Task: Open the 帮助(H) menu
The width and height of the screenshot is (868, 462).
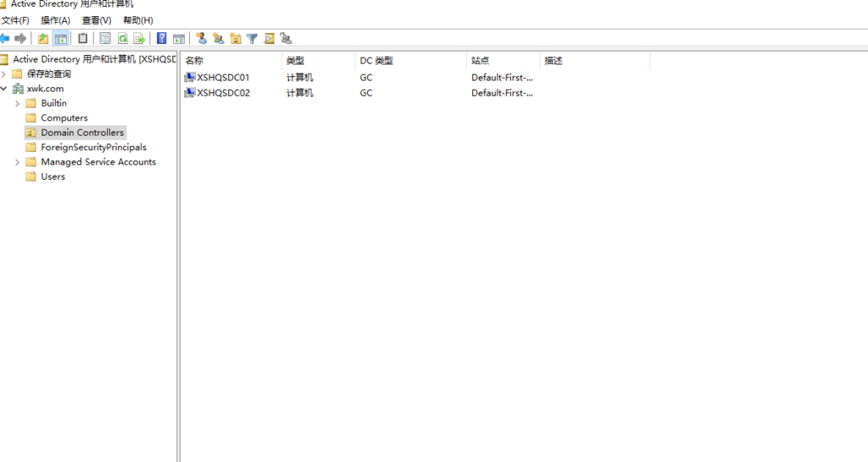Action: pos(138,20)
